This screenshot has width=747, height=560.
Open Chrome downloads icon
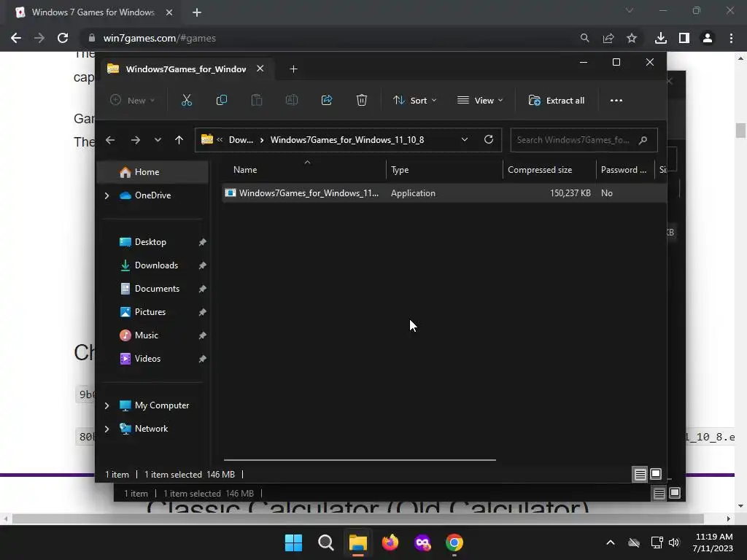661,38
